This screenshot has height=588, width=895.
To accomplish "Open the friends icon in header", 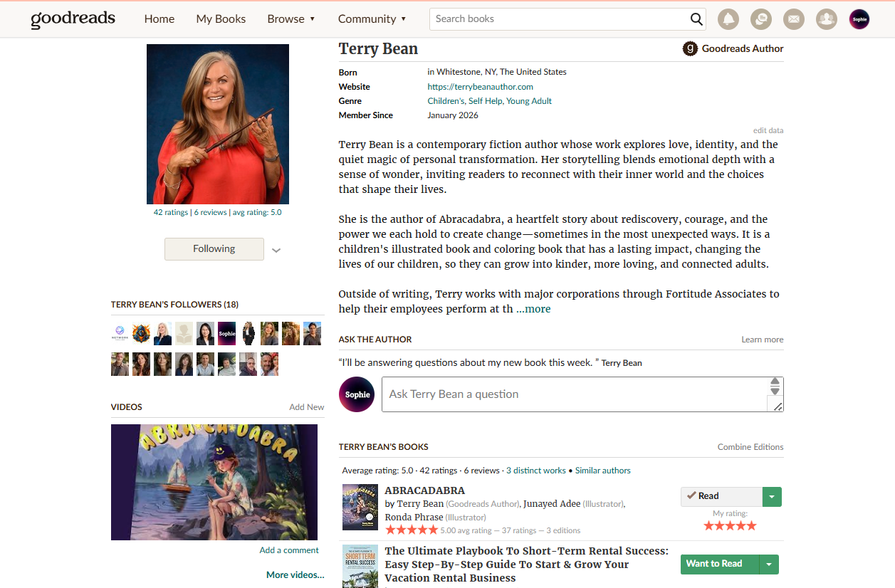I will pyautogui.click(x=827, y=19).
